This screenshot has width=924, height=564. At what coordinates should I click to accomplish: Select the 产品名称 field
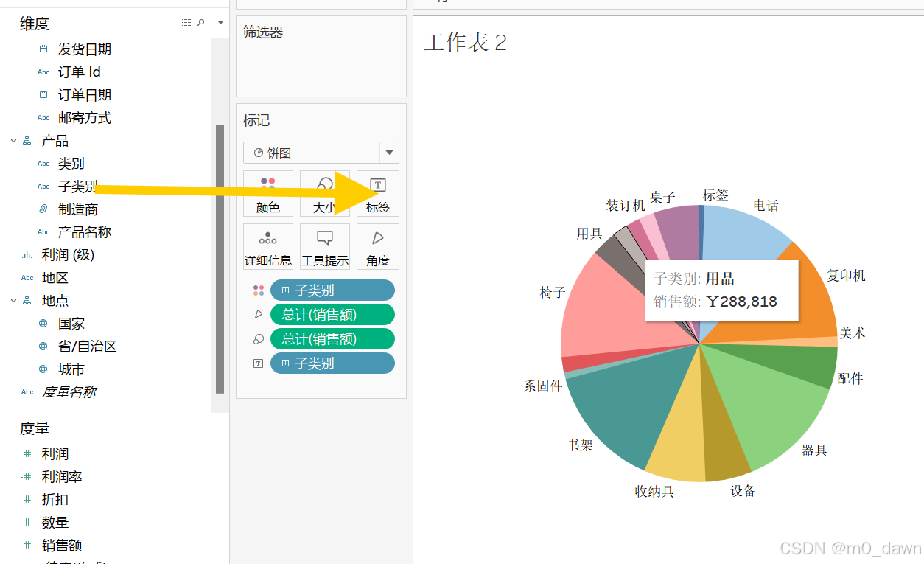85,232
